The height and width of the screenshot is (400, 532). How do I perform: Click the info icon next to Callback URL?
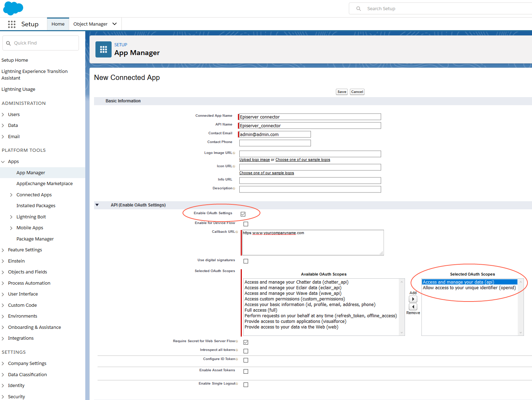pos(238,231)
